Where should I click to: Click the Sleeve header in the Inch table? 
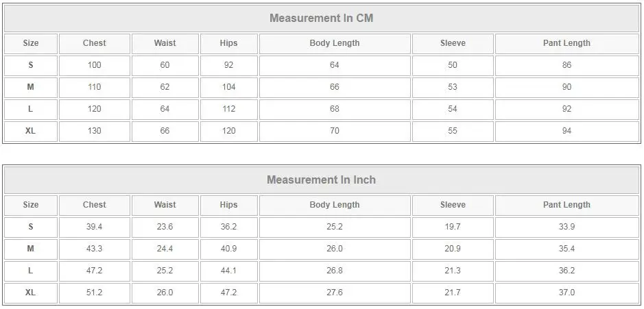(x=453, y=205)
